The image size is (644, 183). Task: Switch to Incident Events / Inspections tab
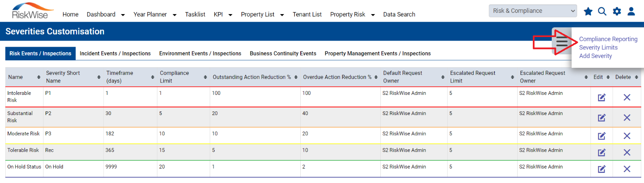coord(115,53)
